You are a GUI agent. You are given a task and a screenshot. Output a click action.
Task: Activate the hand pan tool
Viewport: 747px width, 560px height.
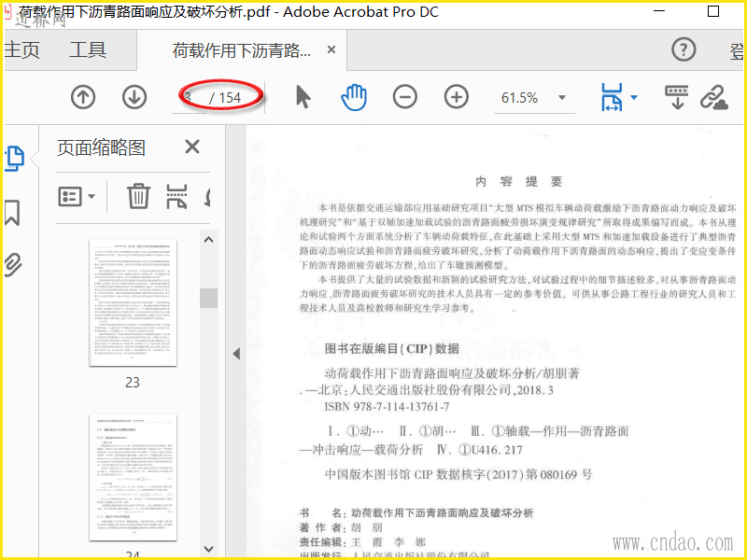coord(354,97)
